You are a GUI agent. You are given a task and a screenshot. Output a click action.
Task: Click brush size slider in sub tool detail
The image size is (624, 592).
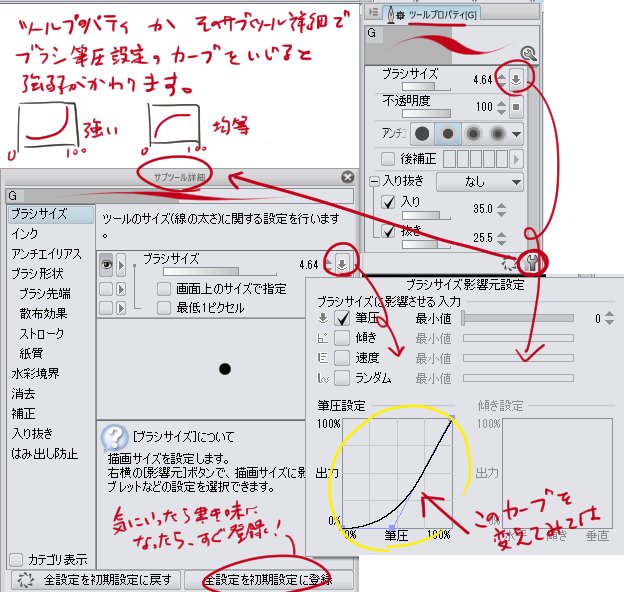pyautogui.click(x=220, y=272)
